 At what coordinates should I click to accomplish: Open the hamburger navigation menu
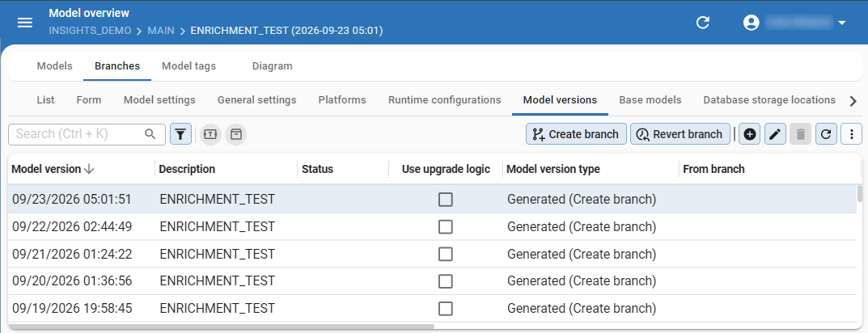pyautogui.click(x=25, y=23)
